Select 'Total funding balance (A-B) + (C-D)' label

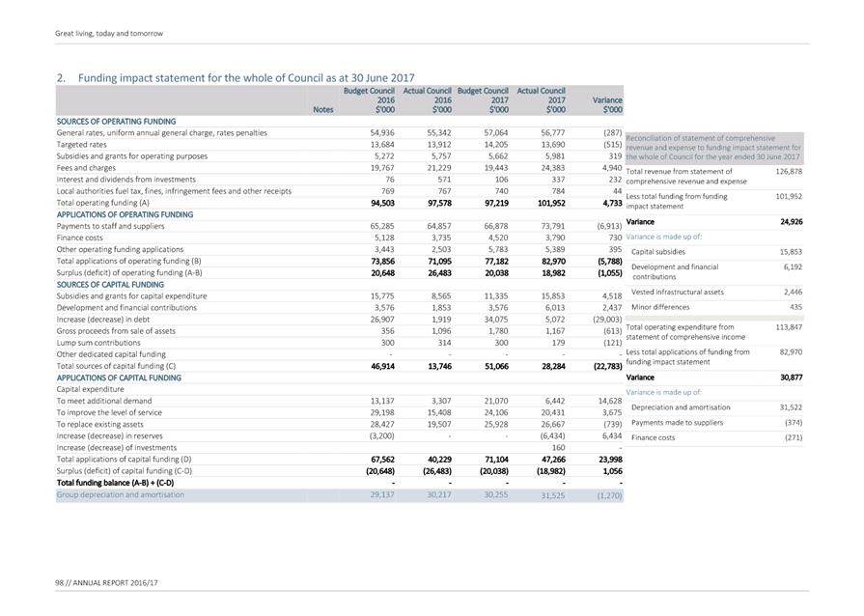pos(115,483)
